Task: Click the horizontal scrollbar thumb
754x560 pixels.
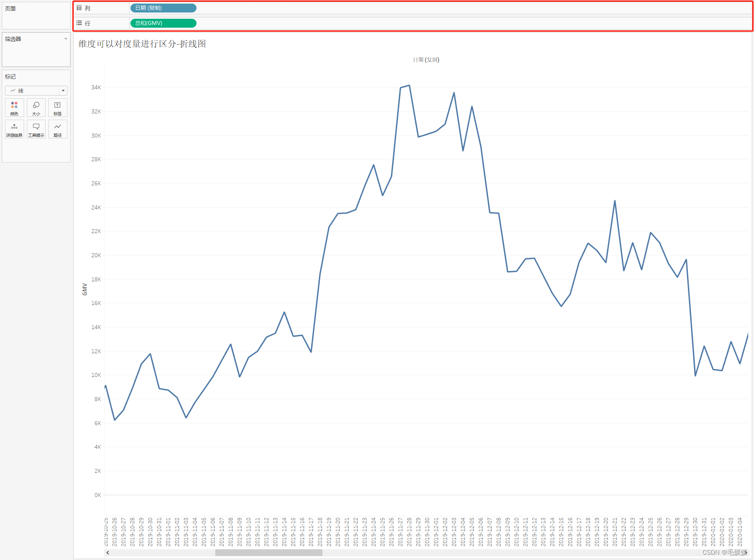Action: (269, 552)
